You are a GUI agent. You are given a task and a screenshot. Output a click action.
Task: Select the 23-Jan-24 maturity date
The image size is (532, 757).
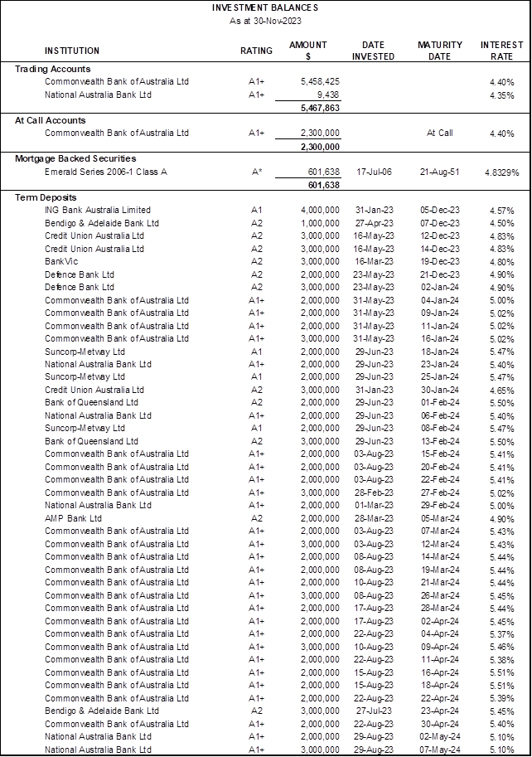tap(439, 364)
